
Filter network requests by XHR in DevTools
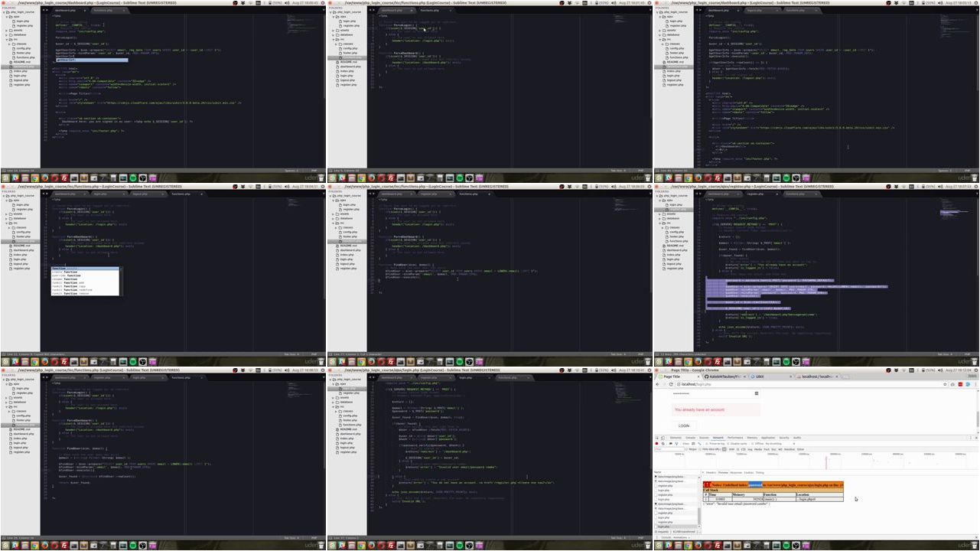(x=733, y=449)
